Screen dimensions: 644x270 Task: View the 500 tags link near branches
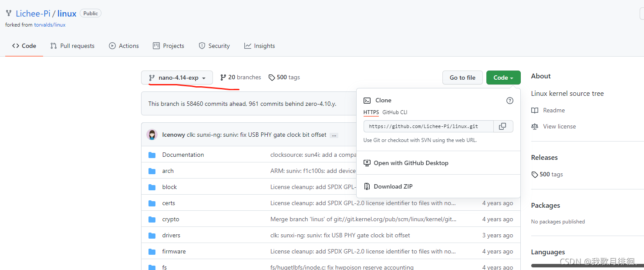(x=284, y=77)
